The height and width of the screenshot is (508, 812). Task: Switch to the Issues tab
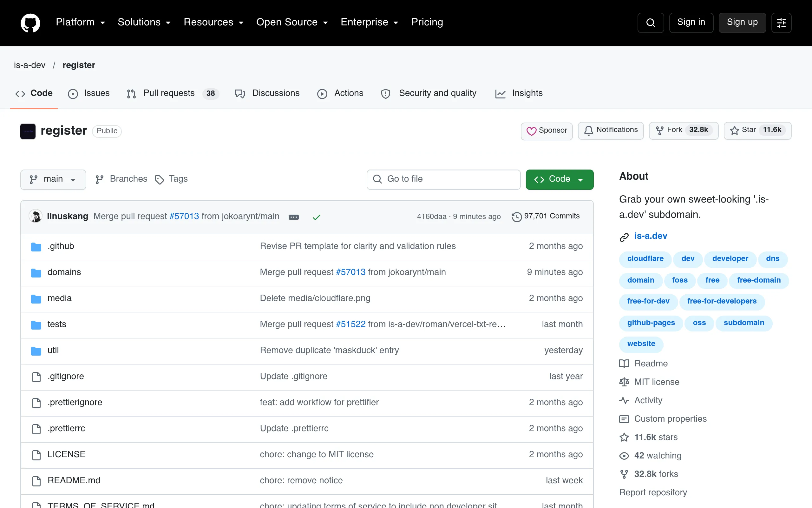coord(89,93)
